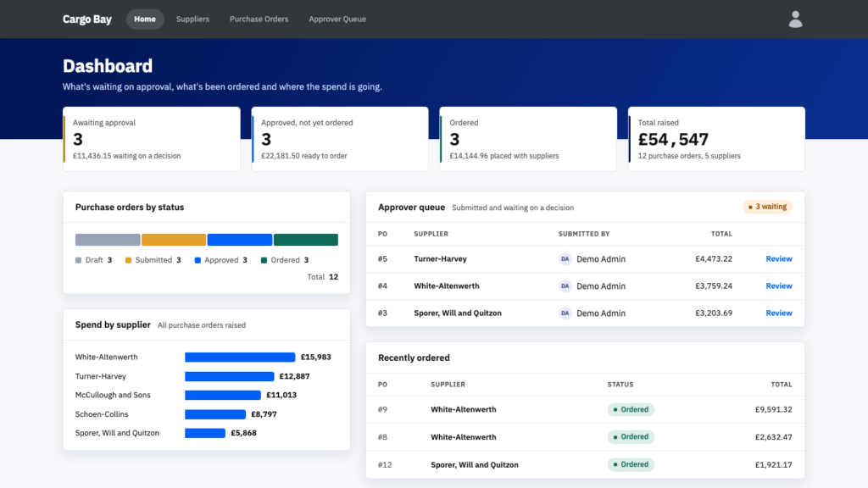Select the Total raised card
Image resolution: width=868 pixels, height=488 pixels.
pos(716,139)
